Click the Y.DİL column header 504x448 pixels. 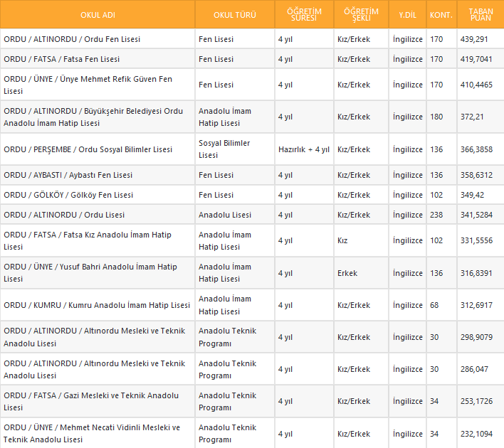pyautogui.click(x=408, y=15)
